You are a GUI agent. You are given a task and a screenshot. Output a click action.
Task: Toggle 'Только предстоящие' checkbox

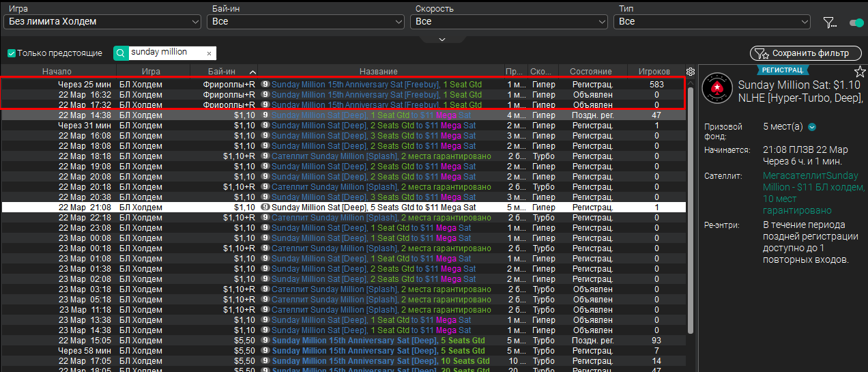point(11,53)
